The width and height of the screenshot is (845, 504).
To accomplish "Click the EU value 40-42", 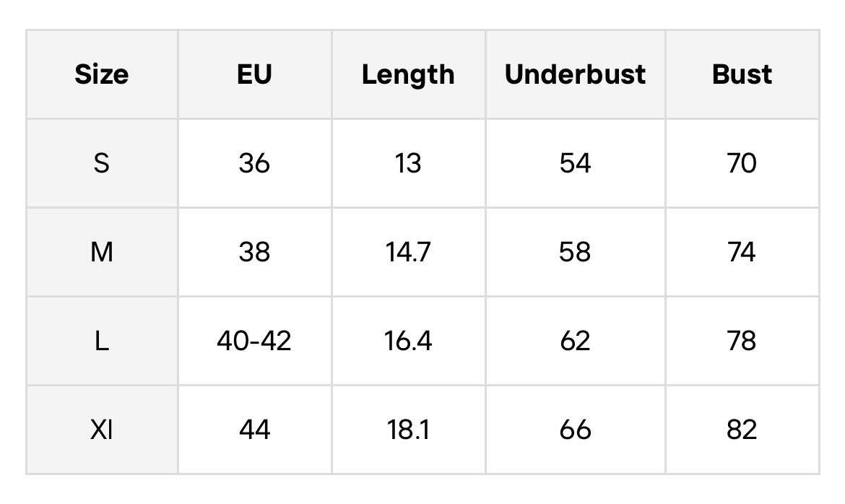I will tap(254, 341).
